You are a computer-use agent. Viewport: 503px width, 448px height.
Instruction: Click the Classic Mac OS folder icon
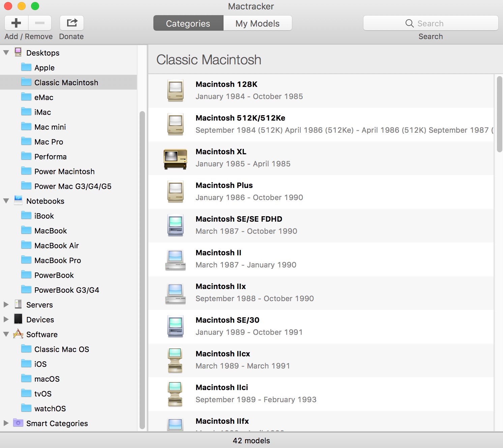click(x=26, y=349)
